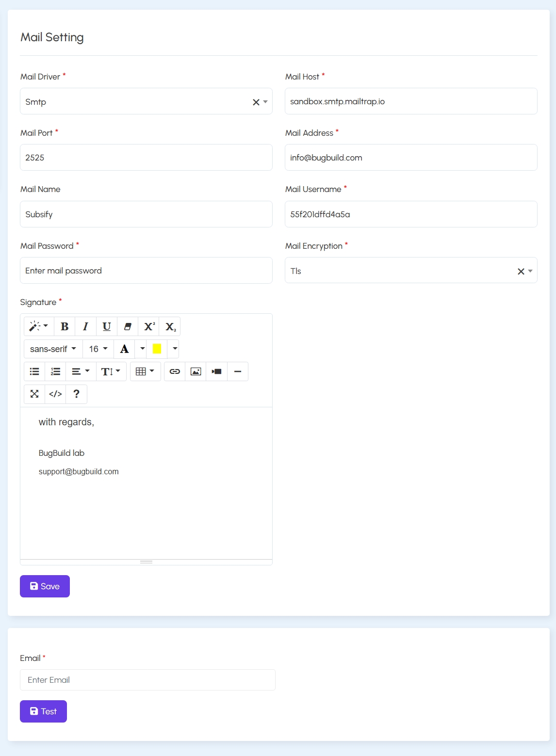The image size is (556, 756).
Task: Click the 'with regards,' signature text
Action: click(x=66, y=422)
